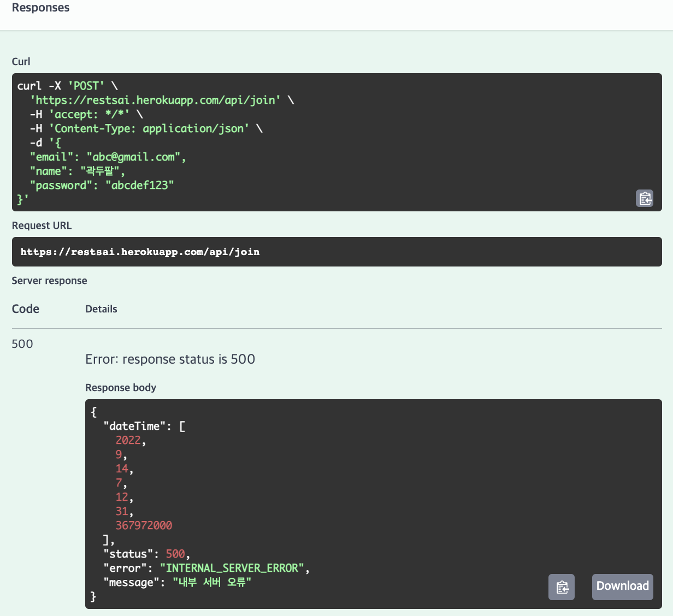Select the Request URL text
The width and height of the screenshot is (673, 616).
pos(140,252)
